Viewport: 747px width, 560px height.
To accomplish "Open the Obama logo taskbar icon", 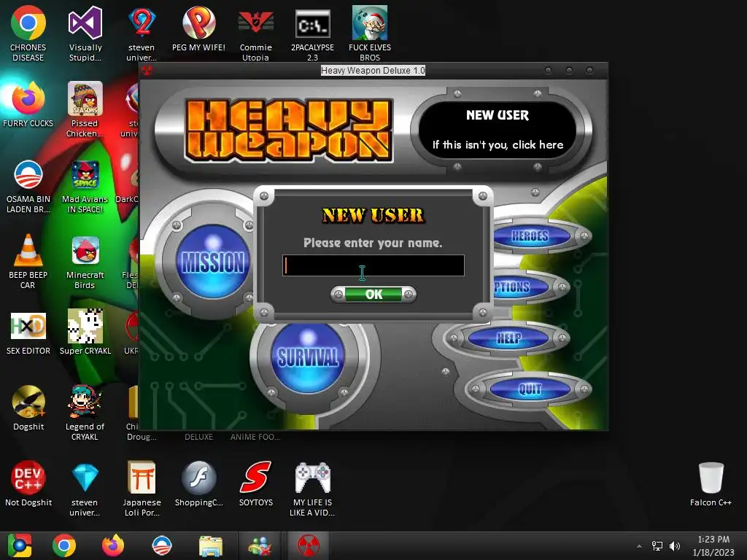I will coord(161,545).
